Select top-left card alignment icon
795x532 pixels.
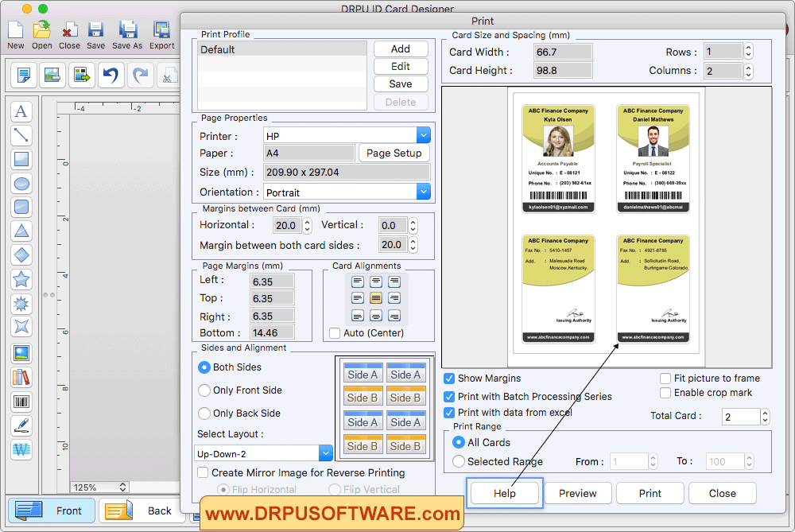[358, 282]
